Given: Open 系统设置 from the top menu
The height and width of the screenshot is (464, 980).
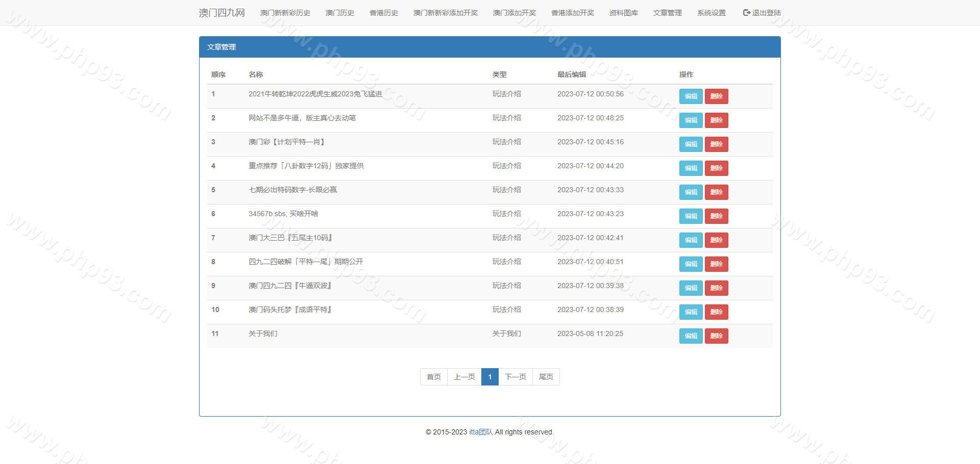Looking at the screenshot, I should pyautogui.click(x=711, y=13).
